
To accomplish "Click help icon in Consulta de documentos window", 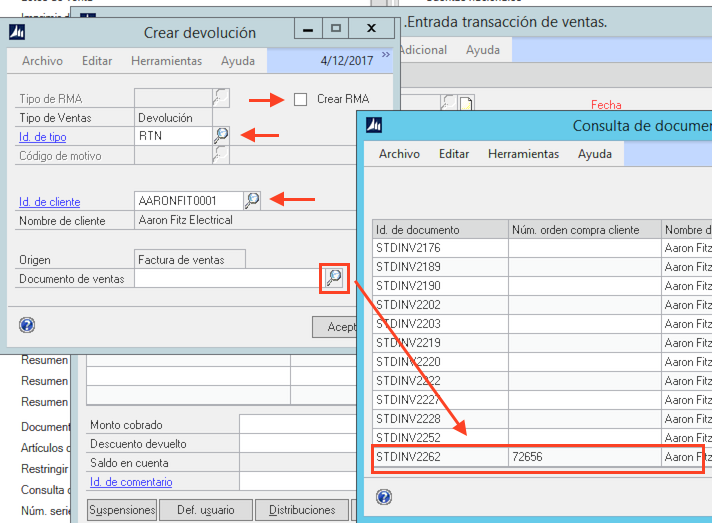I will coord(384,497).
